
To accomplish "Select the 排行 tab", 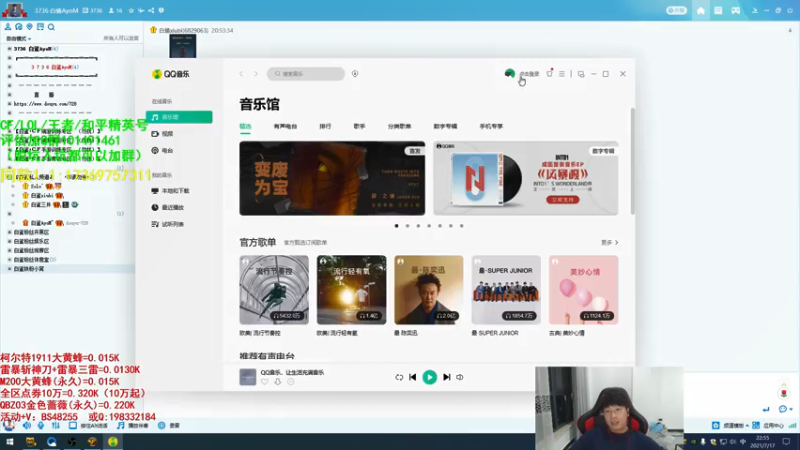I will tap(325, 127).
